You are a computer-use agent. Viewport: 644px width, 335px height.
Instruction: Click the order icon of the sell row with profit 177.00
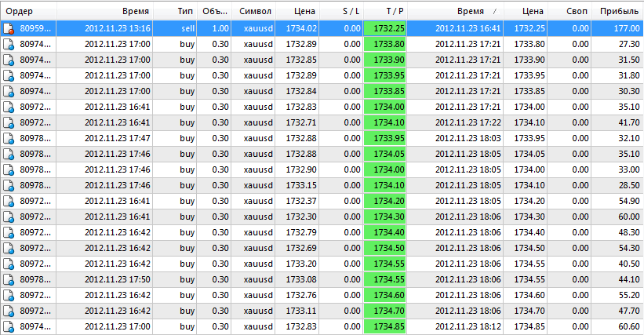coord(9,29)
